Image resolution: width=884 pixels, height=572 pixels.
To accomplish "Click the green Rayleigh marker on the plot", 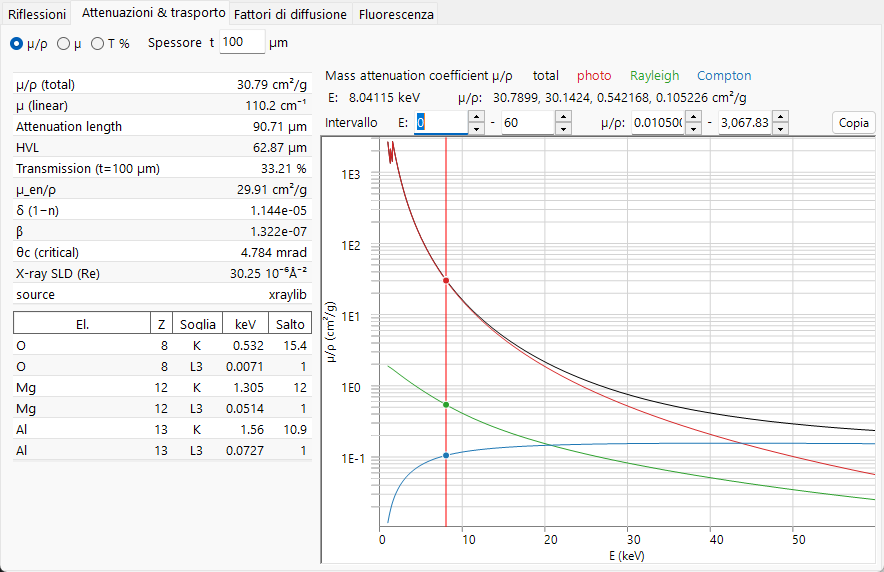I will 446,405.
